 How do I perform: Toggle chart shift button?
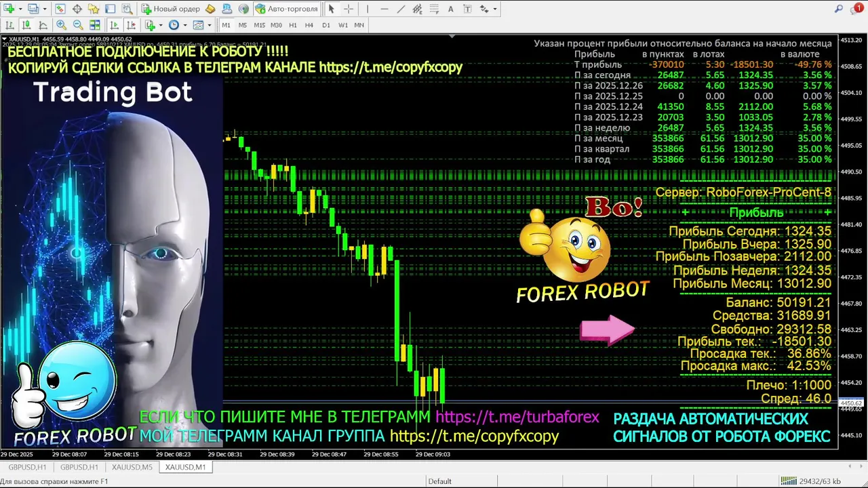coord(131,25)
